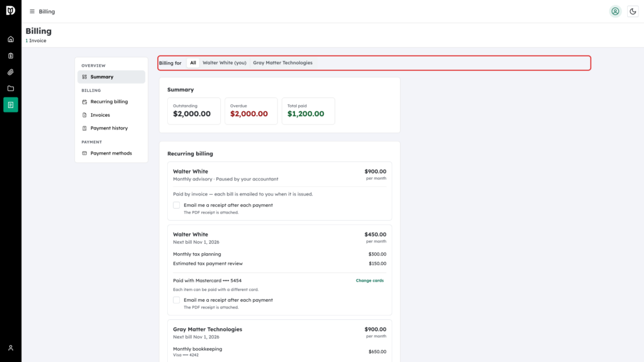644x362 pixels.
Task: Open the user profile icon at the sidebar bottom
Action: coord(11,348)
